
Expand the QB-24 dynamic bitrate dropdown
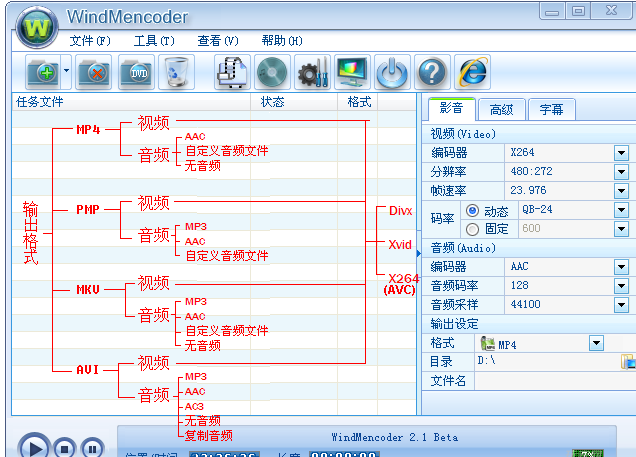coord(621,210)
